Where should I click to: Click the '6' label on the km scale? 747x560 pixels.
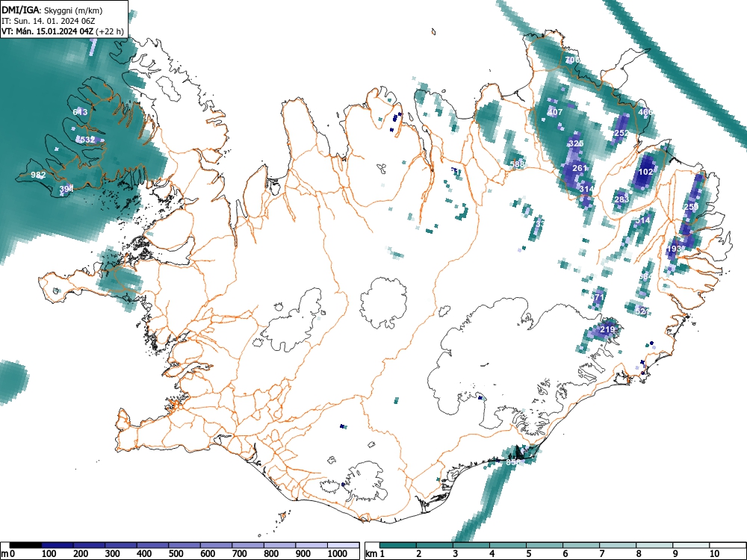click(565, 554)
